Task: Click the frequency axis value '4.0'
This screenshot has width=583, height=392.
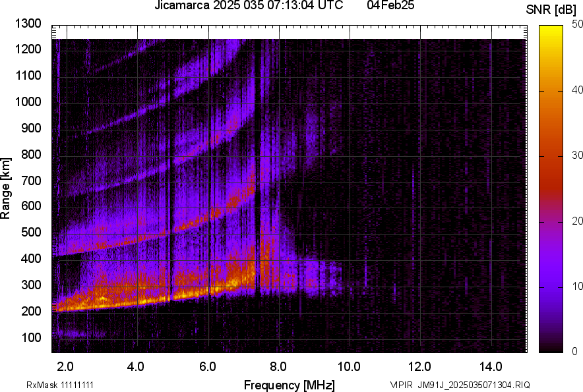Action: 136,367
